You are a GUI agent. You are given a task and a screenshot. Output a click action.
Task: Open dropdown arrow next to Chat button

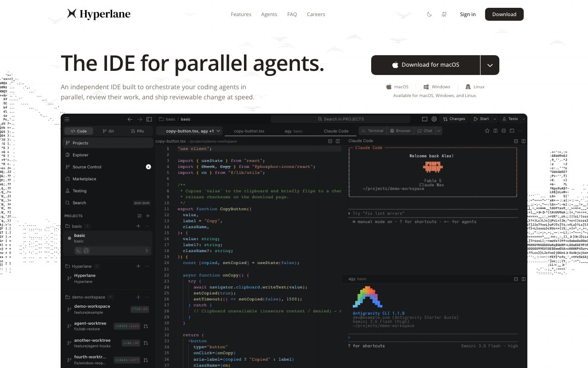pos(439,131)
